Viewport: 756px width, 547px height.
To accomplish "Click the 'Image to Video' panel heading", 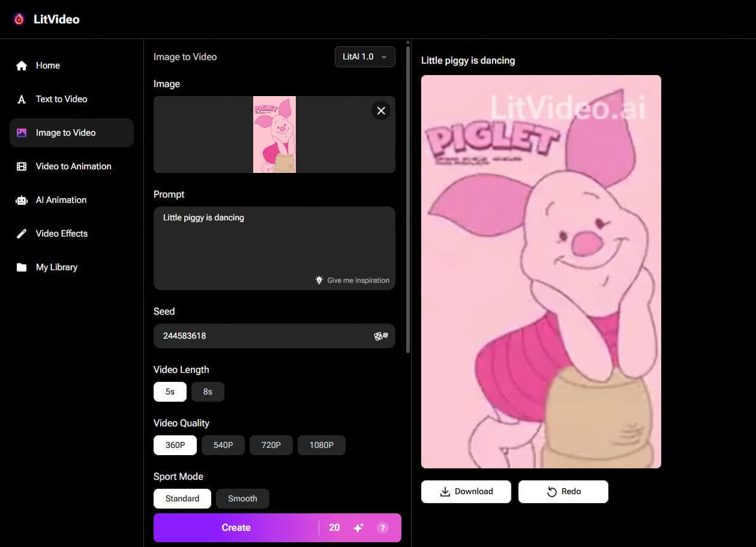I will [185, 56].
